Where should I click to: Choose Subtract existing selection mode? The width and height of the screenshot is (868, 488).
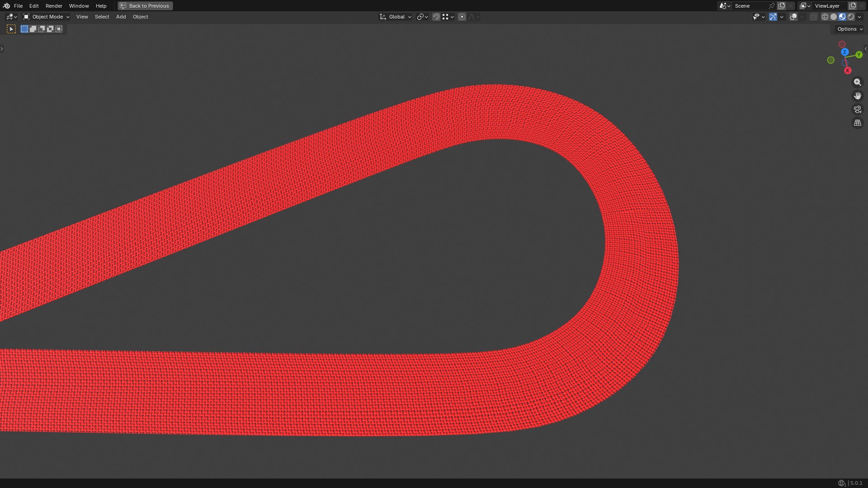coord(42,29)
